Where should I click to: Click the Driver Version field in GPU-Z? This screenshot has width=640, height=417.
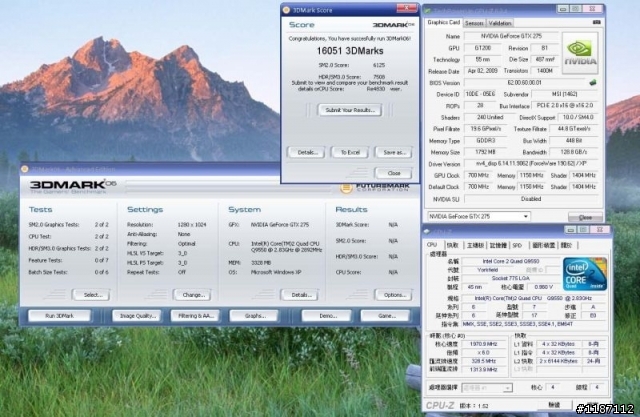pyautogui.click(x=531, y=164)
